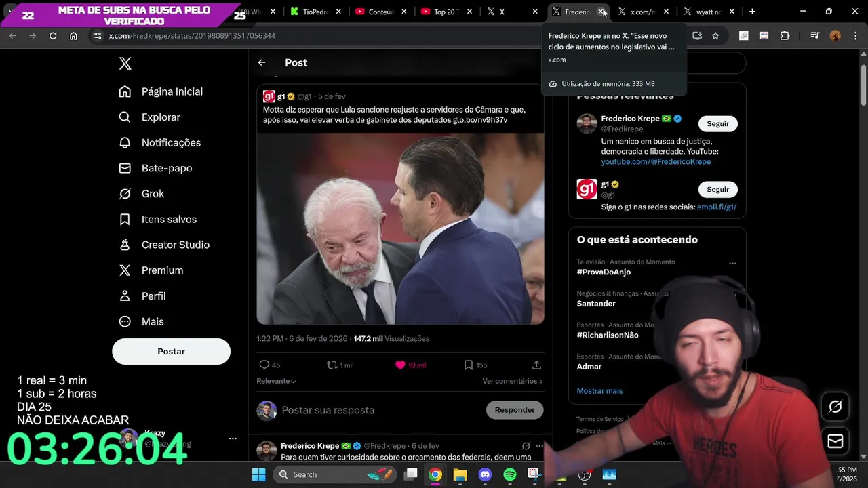Viewport: 868px width, 488px height.
Task: Click the share icon on the post
Action: coord(536,365)
